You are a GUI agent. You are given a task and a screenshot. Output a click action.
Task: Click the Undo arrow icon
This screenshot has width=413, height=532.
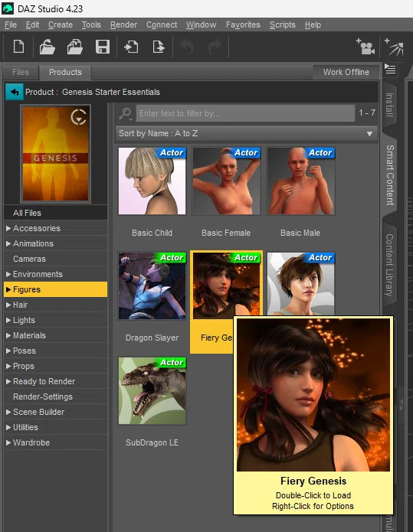187,47
